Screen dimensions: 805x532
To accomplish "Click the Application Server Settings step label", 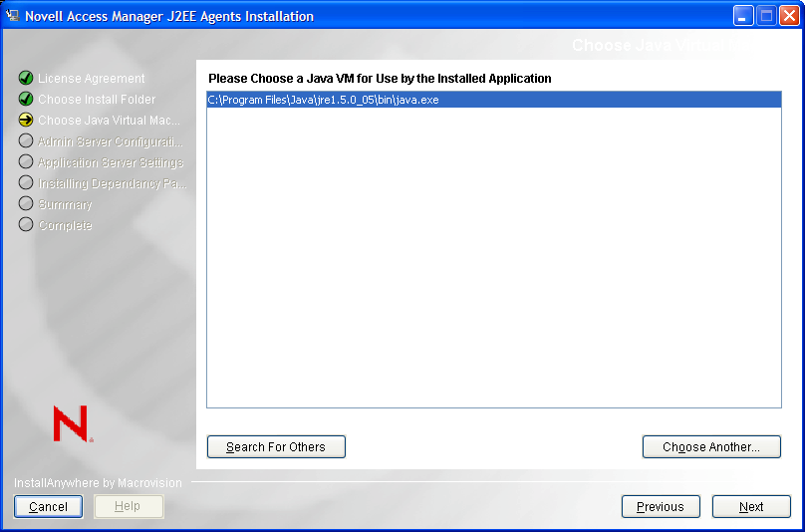I will (111, 162).
